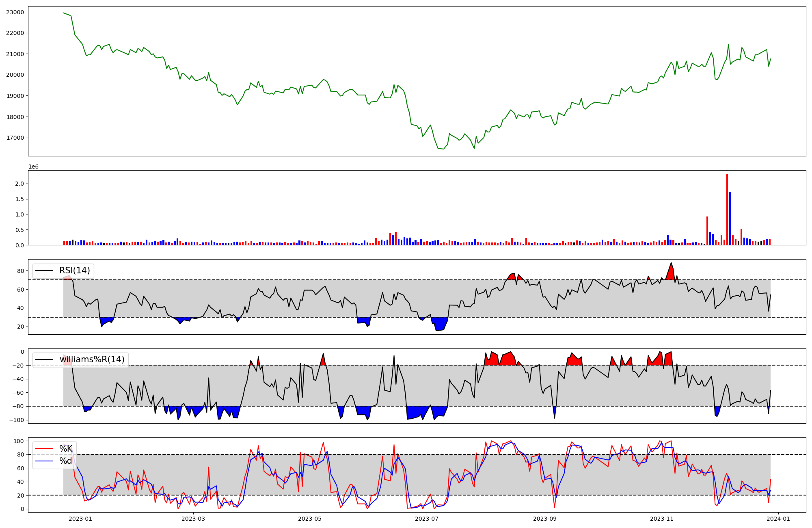Viewport: 812px width, 528px height.
Task: Select the %K legend entry
Action: click(x=66, y=449)
